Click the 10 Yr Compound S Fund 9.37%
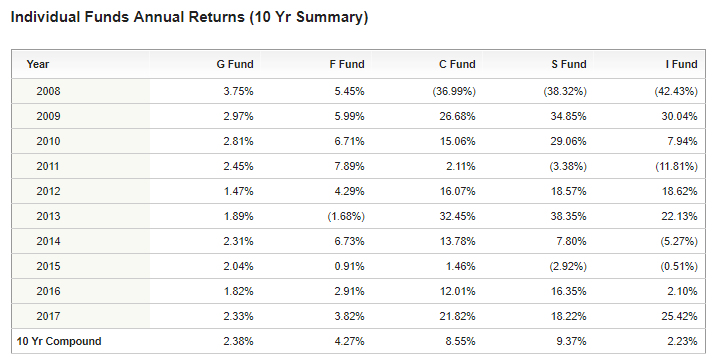The image size is (715, 363). tap(571, 341)
